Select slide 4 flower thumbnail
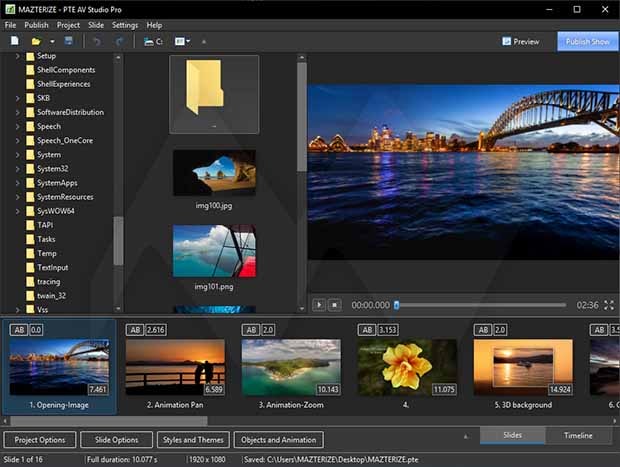 (407, 367)
